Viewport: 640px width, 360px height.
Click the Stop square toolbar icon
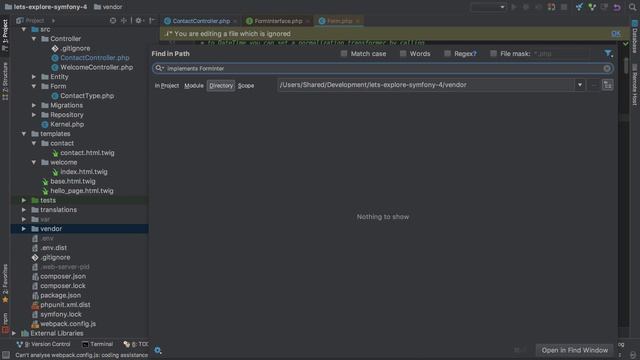pyautogui.click(x=564, y=7)
